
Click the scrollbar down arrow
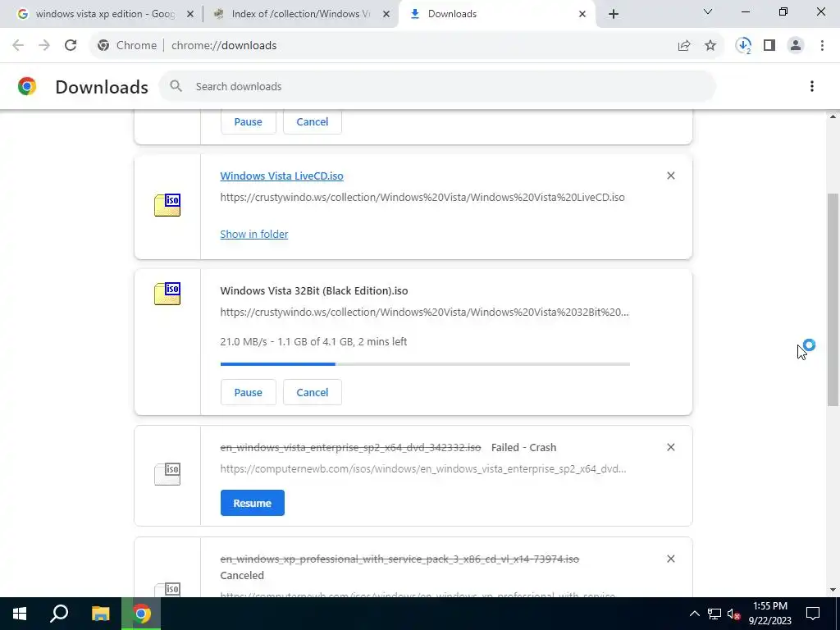tap(833, 590)
